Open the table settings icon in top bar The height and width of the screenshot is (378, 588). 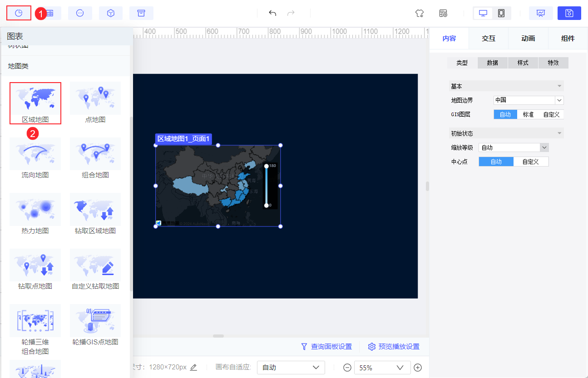pos(443,13)
